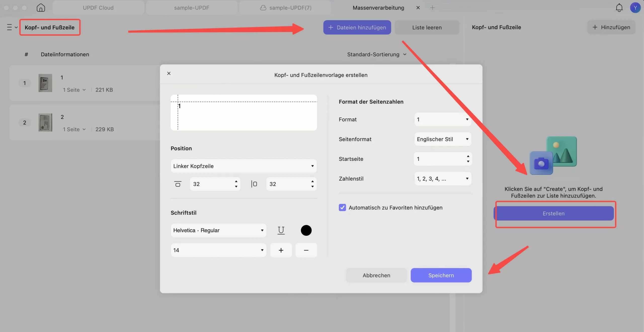Open the Linker Kopfzeile position dropdown
Screen dimensions: 644x332
(244, 166)
